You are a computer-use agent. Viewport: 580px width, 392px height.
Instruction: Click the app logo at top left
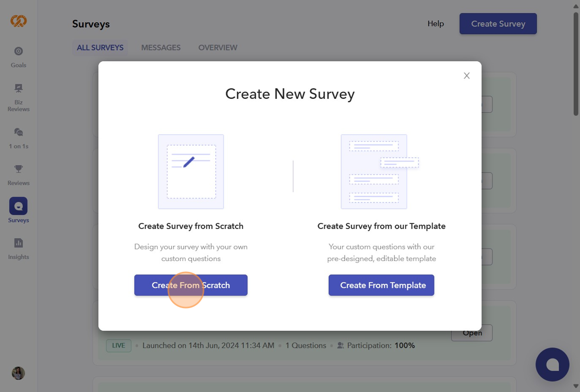19,21
